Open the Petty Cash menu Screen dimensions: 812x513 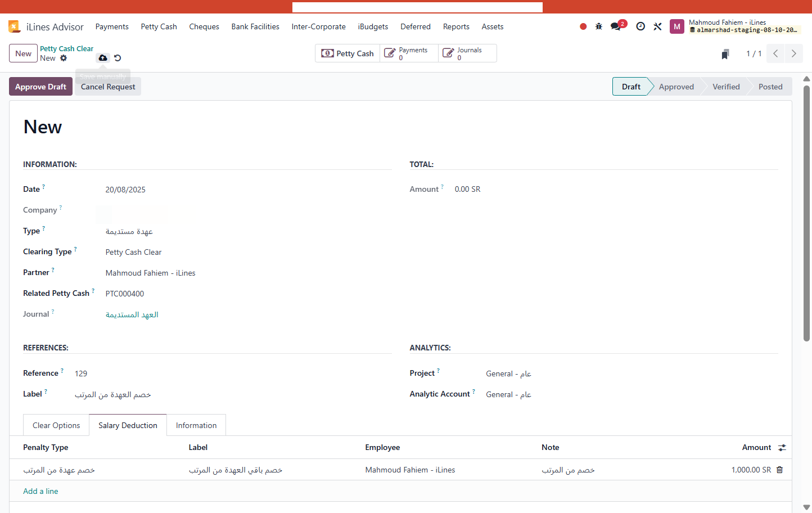159,26
